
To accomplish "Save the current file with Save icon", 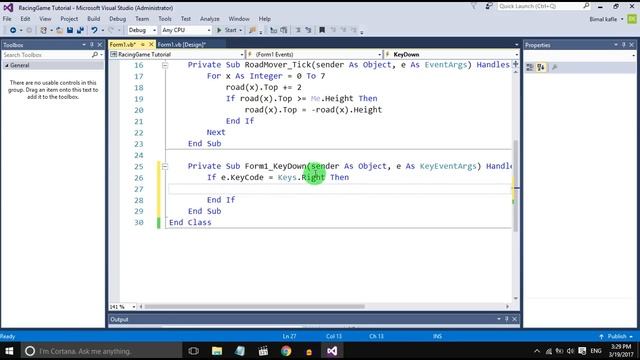I will coord(70,30).
